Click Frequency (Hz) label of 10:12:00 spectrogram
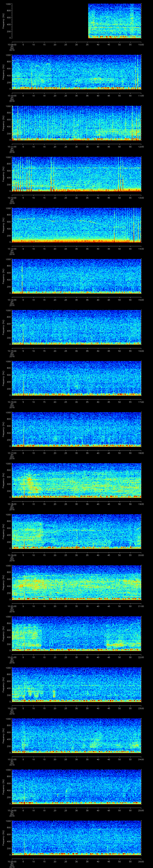This screenshot has height=868, width=153. tap(3, 174)
